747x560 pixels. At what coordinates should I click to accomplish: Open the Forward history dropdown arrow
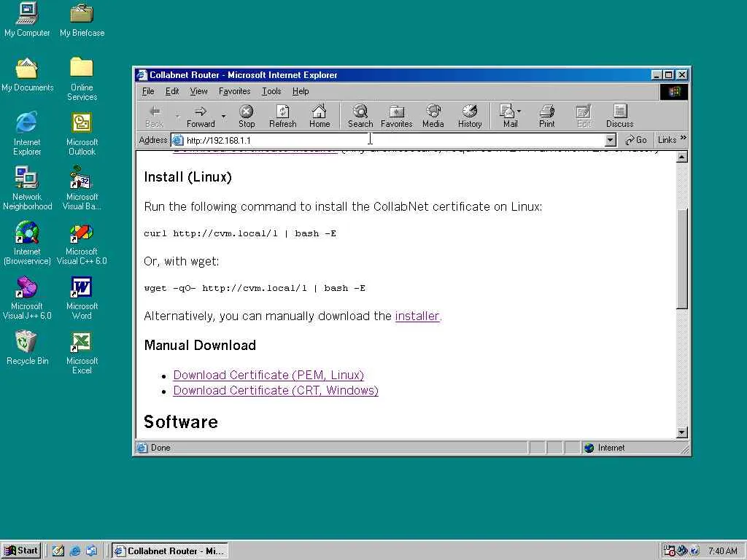[223, 116]
